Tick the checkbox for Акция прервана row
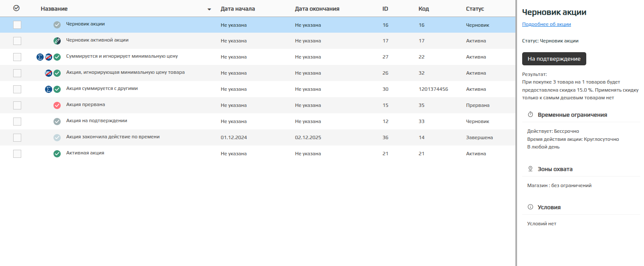 (x=17, y=105)
